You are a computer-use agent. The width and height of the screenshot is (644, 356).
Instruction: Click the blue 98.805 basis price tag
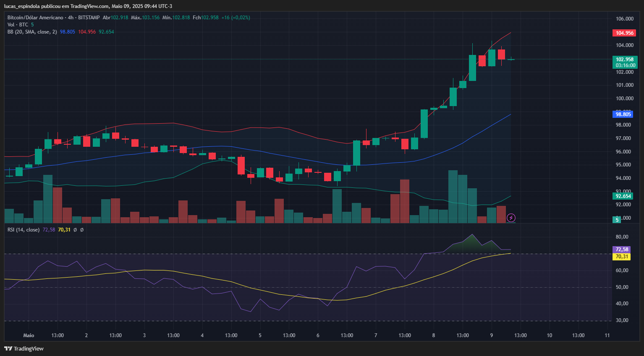(x=623, y=114)
